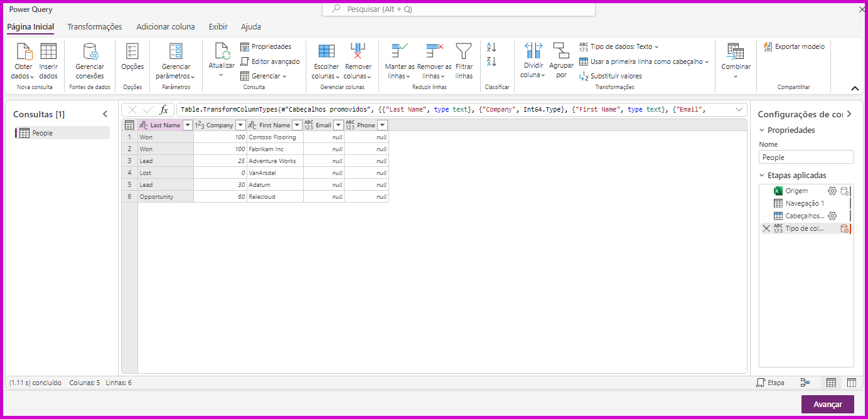
Task: Open Phone column filter dropdown
Action: click(x=382, y=125)
